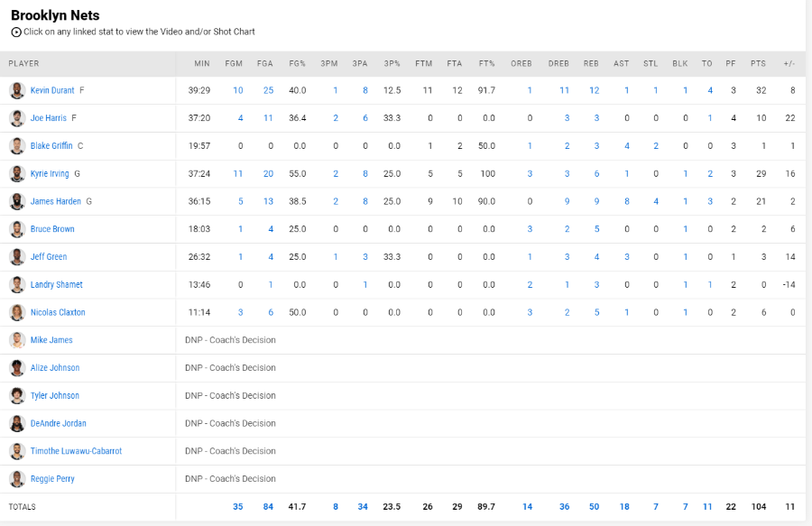Screen dimensions: 812x526
Task: Open Bruce Brown's player link
Action: point(52,229)
